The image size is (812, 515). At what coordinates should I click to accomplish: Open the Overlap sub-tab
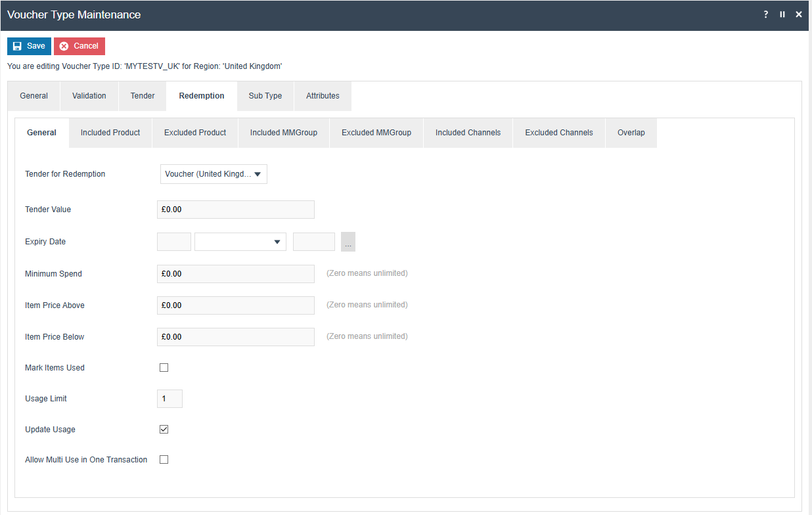pos(631,133)
